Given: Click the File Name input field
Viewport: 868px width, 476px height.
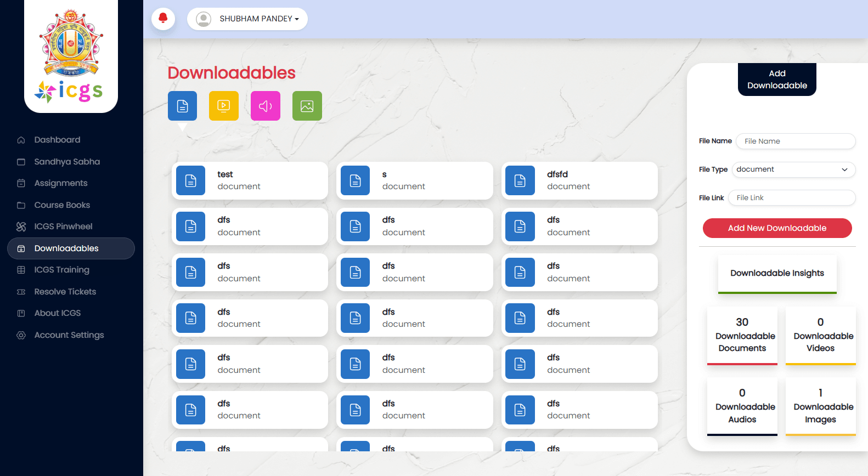Looking at the screenshot, I should coord(796,141).
